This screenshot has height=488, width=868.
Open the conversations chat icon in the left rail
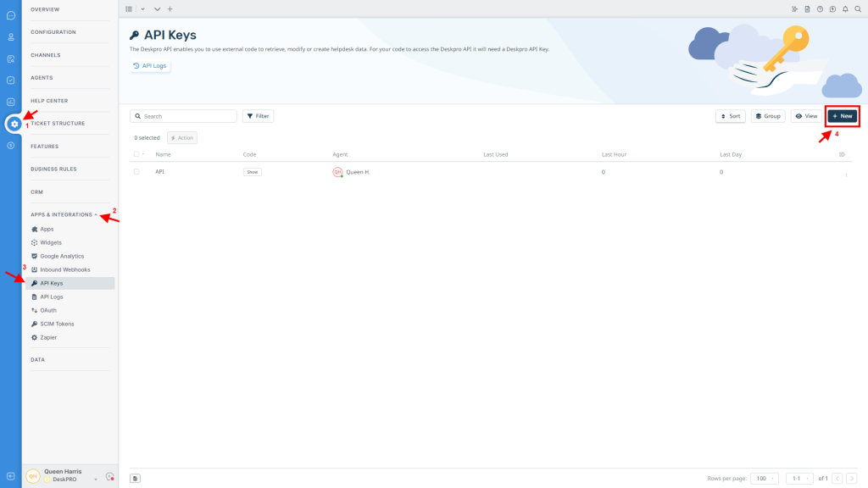tap(12, 15)
